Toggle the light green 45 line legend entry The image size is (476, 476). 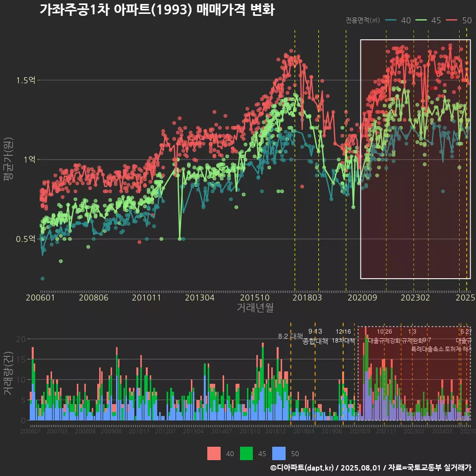coord(428,20)
